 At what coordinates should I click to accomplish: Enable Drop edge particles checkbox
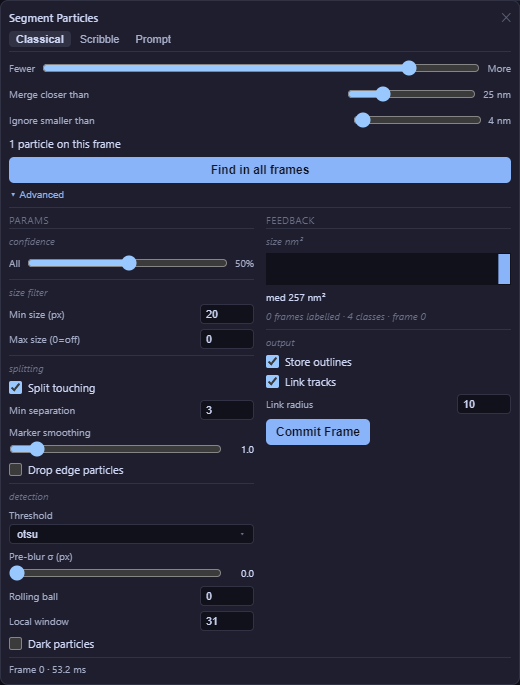tap(16, 470)
